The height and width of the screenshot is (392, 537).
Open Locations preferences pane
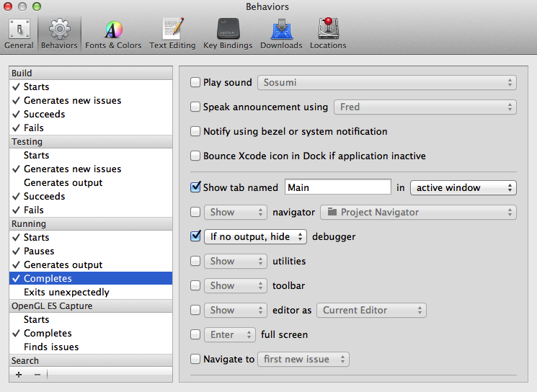[328, 34]
